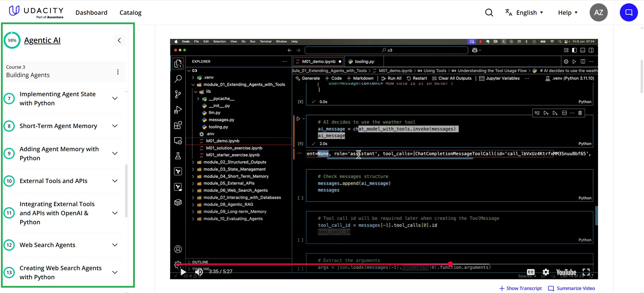
Task: Click the AZ profile avatar
Action: click(x=598, y=12)
